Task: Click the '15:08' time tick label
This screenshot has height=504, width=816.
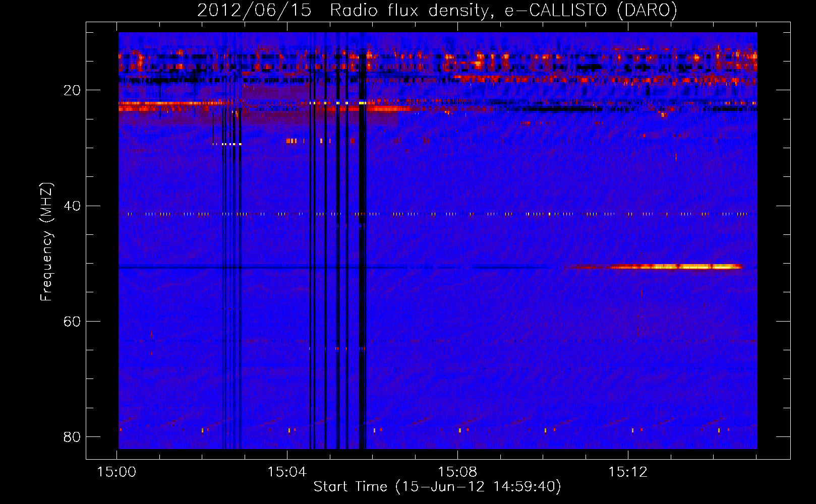Action: pyautogui.click(x=457, y=472)
